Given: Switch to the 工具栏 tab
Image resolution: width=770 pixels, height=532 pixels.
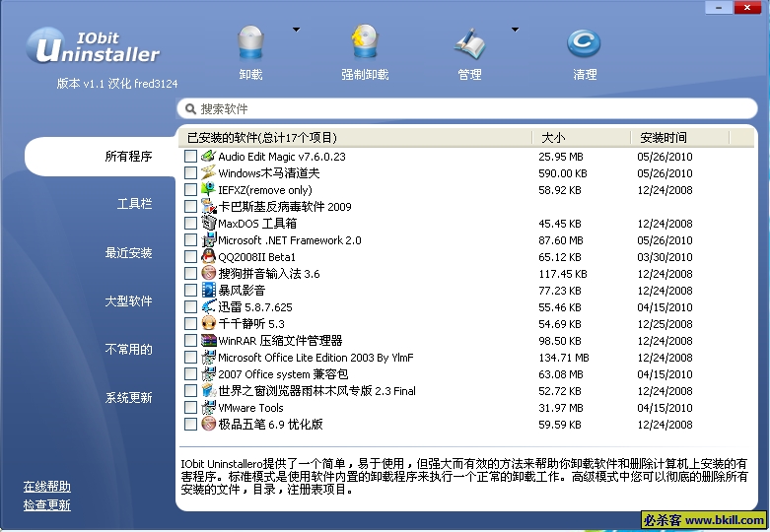Looking at the screenshot, I should point(134,204).
